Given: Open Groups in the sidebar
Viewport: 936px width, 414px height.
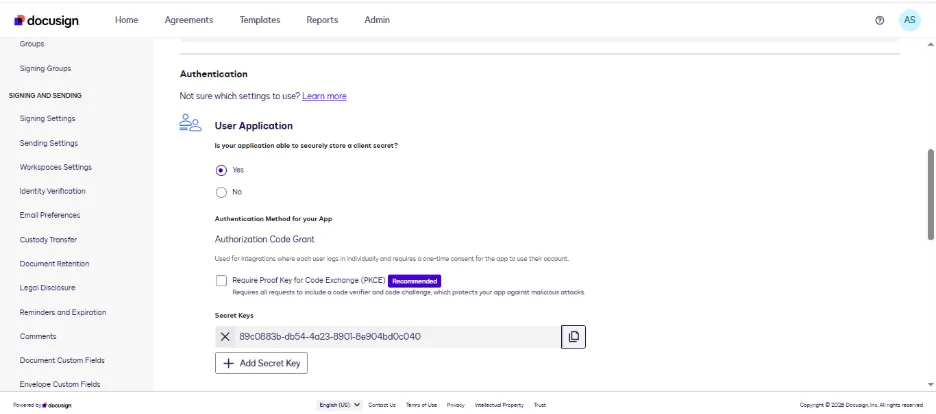Looking at the screenshot, I should 32,44.
